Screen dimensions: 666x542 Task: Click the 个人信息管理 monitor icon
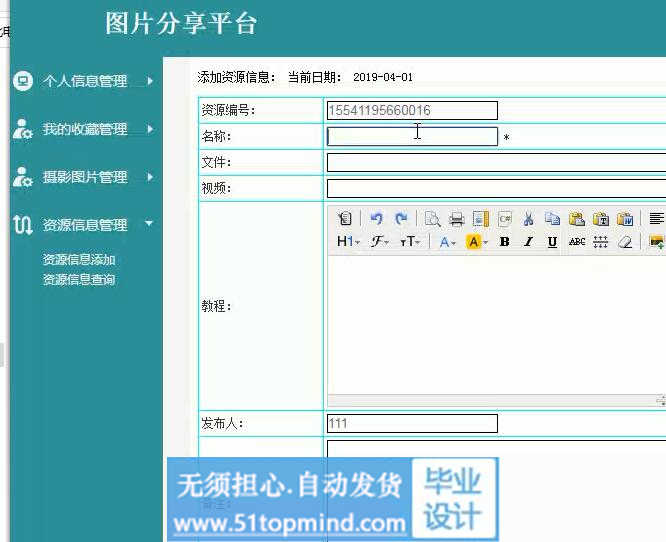[23, 81]
